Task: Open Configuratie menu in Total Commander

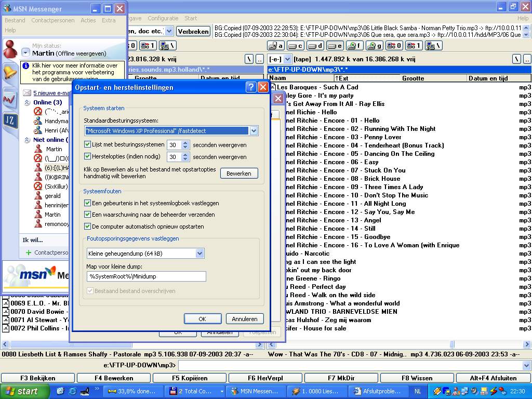Action: 163,18
